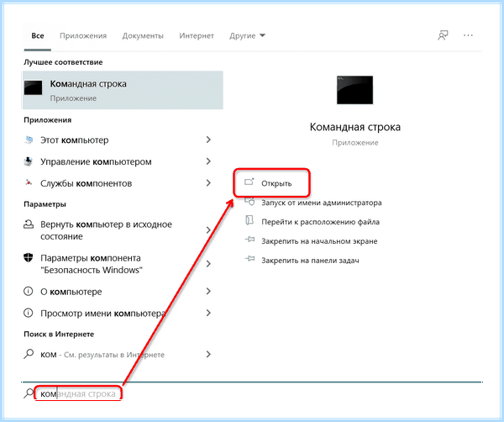
Task: Expand the Службы компонентов result arrow
Action: click(x=208, y=183)
